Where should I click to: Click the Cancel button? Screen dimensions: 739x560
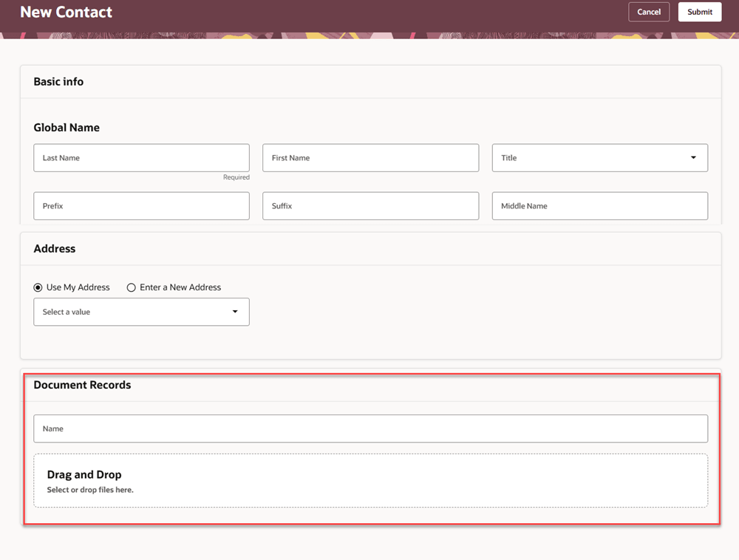pos(649,12)
